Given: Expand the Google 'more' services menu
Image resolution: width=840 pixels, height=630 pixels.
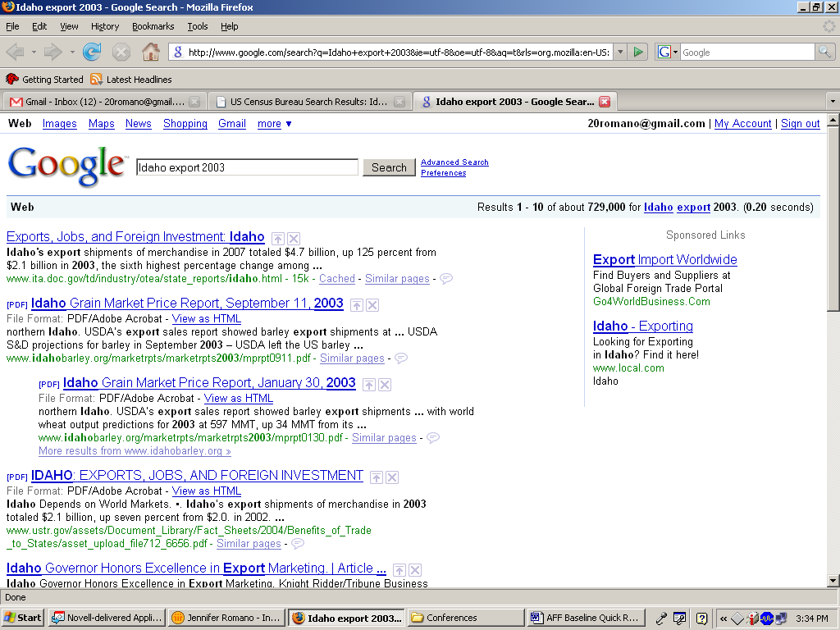Looking at the screenshot, I should pyautogui.click(x=274, y=124).
